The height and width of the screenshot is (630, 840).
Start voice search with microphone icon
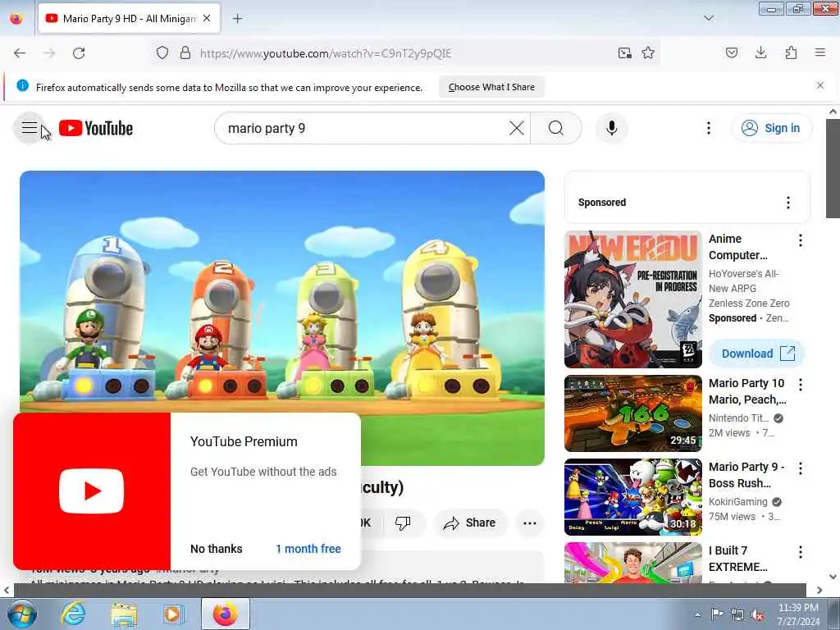[x=611, y=128]
